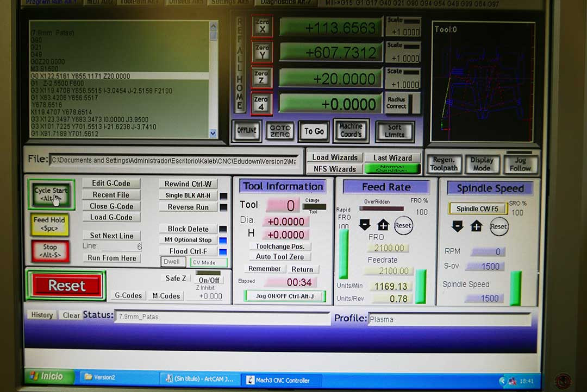Click the Zero X axis button
This screenshot has height=392, width=587.
click(262, 26)
